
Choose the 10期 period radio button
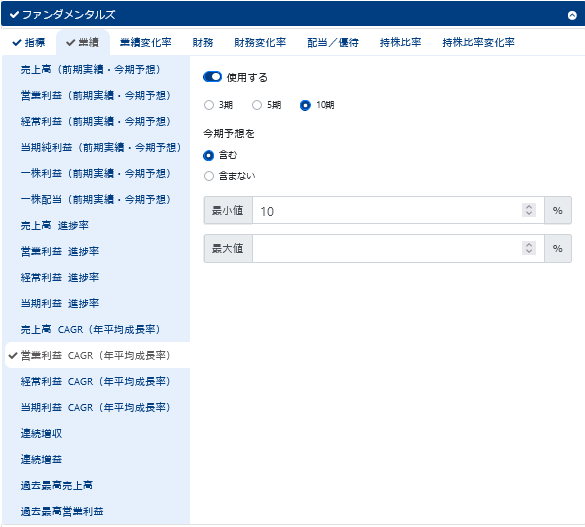coord(305,105)
